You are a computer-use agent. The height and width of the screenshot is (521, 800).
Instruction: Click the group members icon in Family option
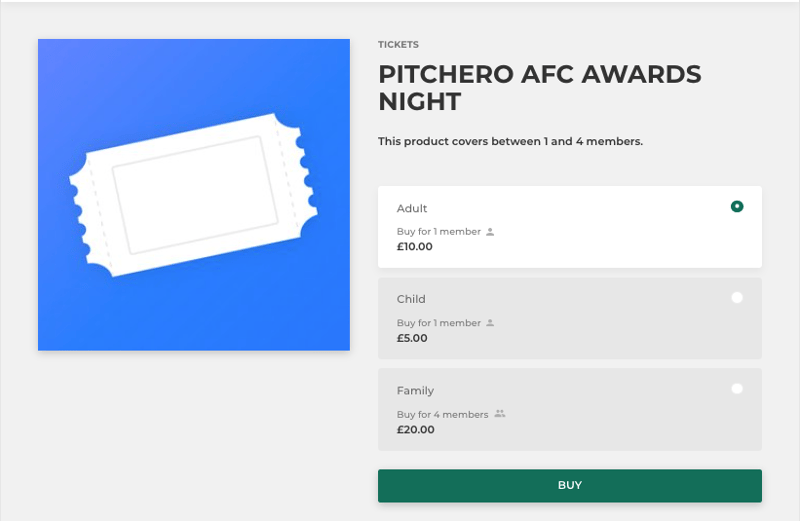tap(500, 414)
